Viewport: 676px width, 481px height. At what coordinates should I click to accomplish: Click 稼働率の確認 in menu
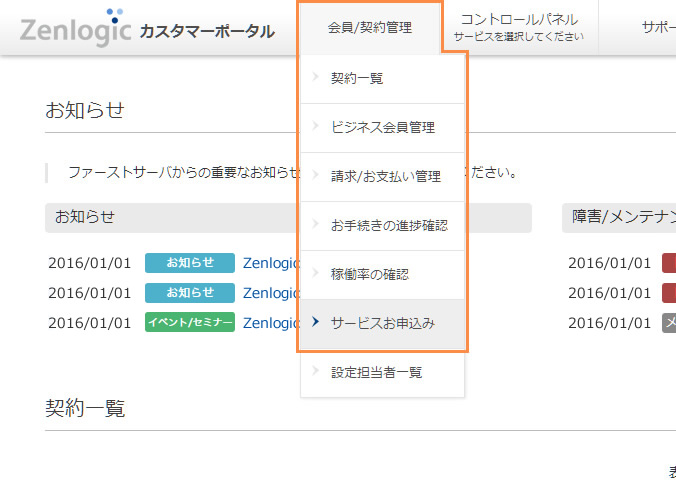pos(369,274)
